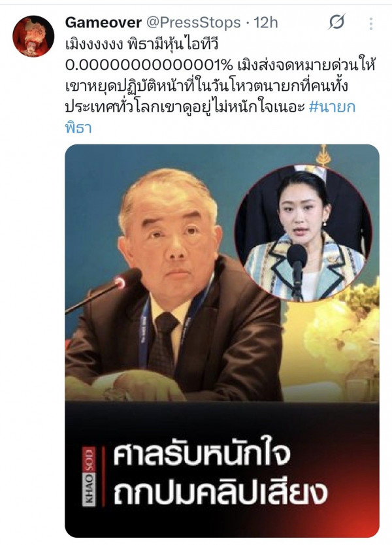
Task: Click the KHAOSOD logo on the image
Action: (89, 477)
